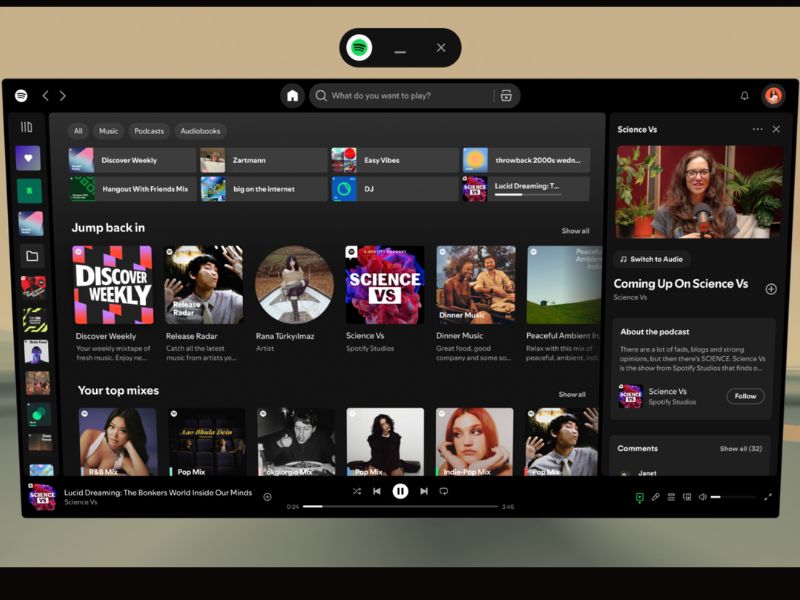The width and height of the screenshot is (800, 600).
Task: Click now playing Science Vs cover art
Action: coord(42,497)
